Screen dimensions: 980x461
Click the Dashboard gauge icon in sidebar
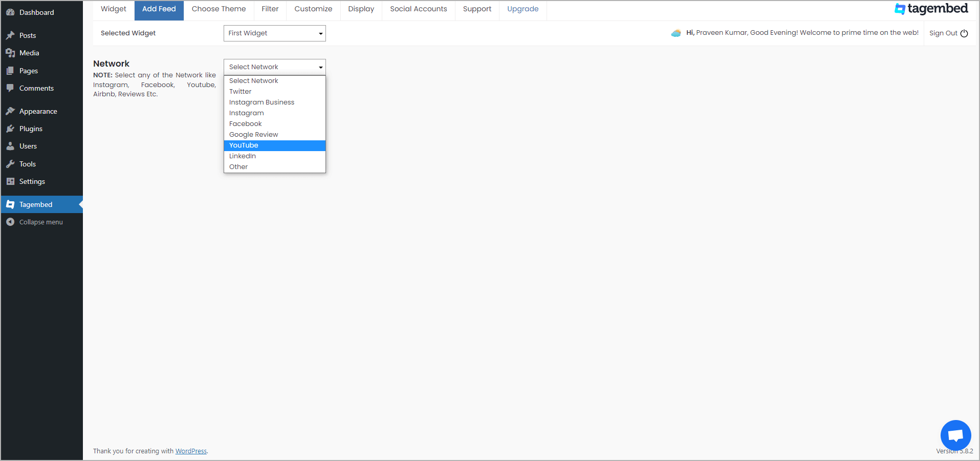10,12
